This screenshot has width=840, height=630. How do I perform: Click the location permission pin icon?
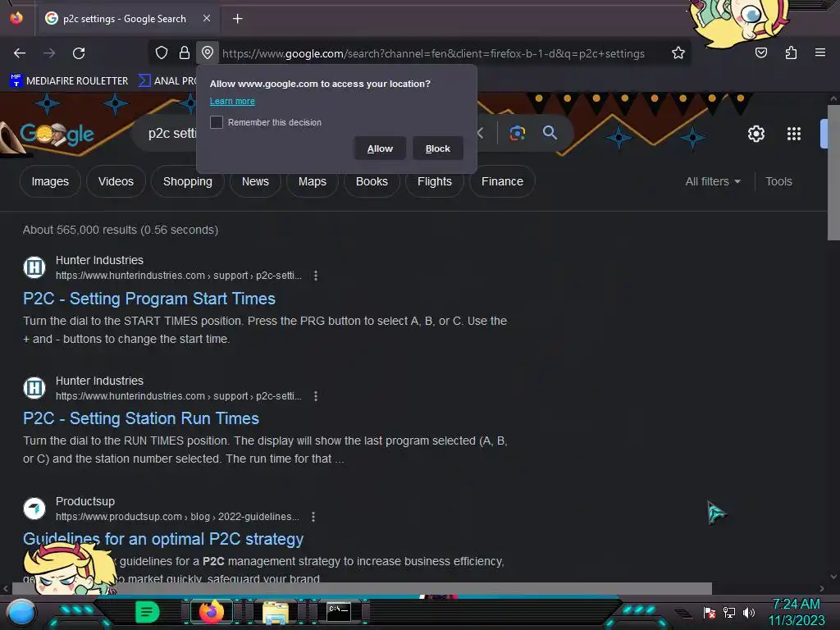click(x=208, y=52)
